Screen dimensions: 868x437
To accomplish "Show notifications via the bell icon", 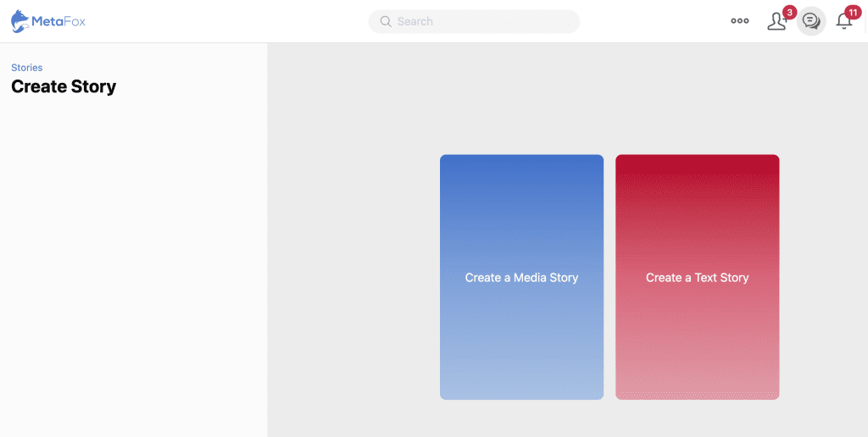I will (x=843, y=22).
